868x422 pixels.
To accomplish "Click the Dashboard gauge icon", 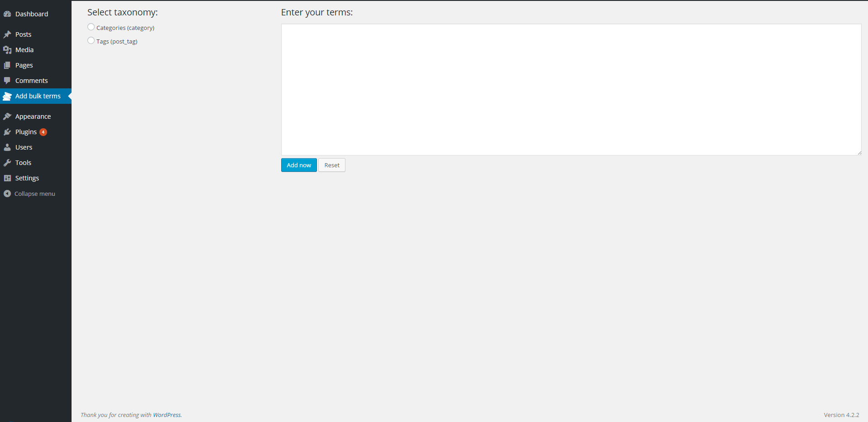I will tap(7, 14).
